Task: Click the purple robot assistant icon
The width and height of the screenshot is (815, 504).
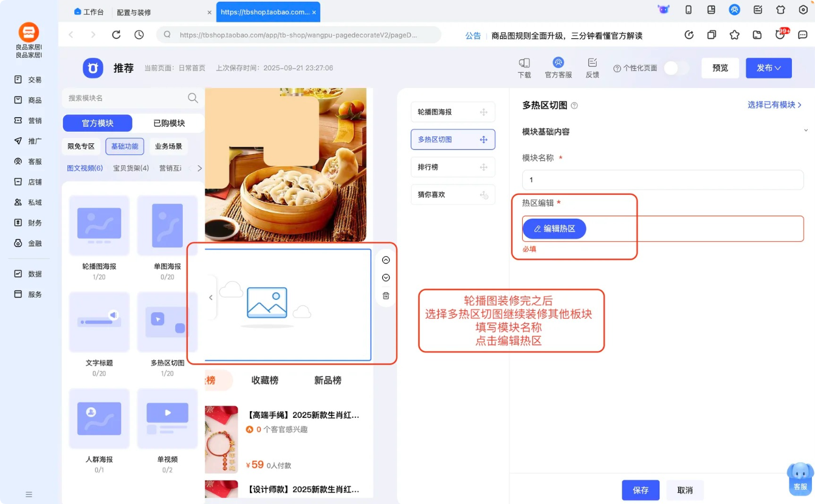Action: tap(664, 10)
